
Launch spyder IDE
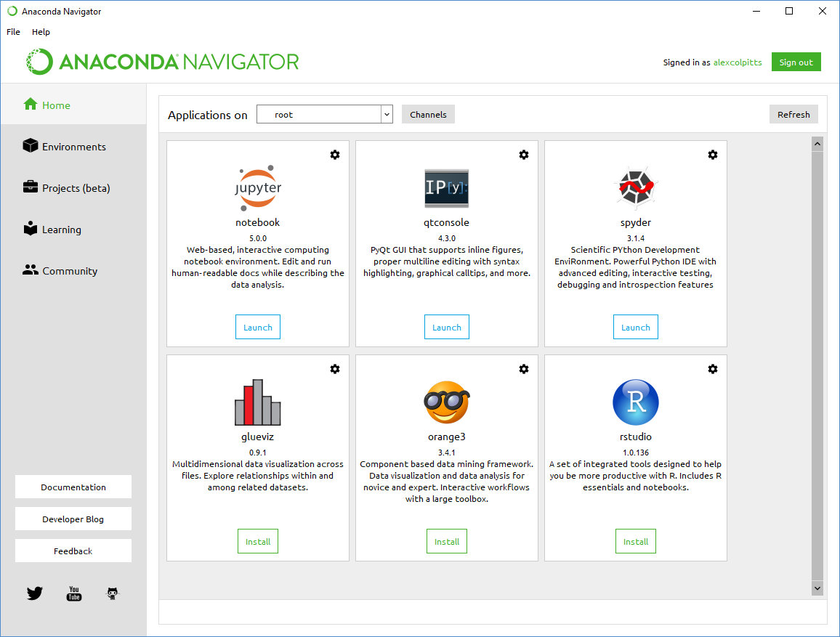(x=635, y=327)
